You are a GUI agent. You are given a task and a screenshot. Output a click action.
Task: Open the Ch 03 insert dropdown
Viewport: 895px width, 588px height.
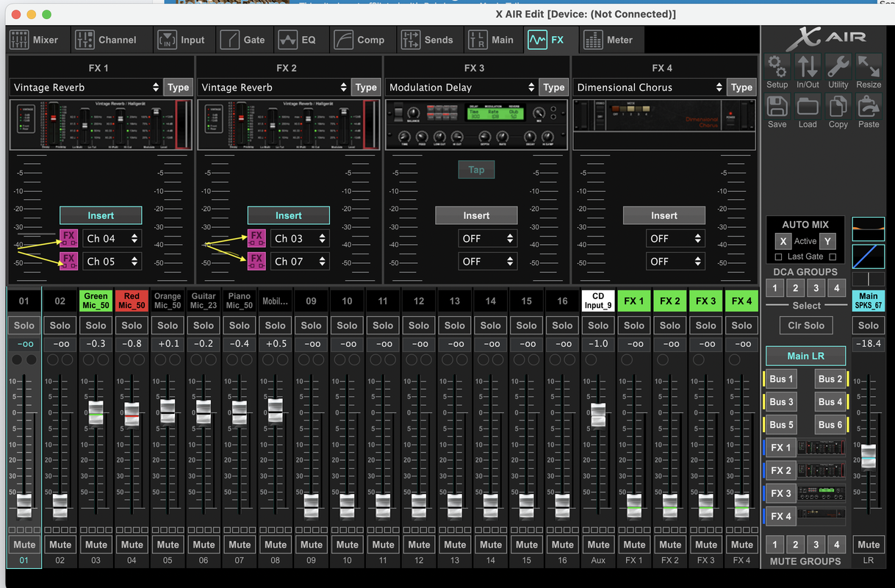pos(300,238)
